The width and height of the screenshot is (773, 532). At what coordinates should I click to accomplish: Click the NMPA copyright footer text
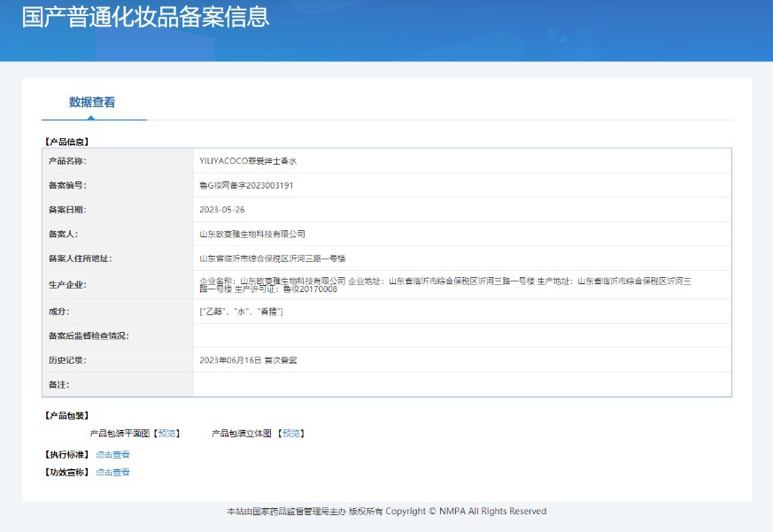pos(386,512)
